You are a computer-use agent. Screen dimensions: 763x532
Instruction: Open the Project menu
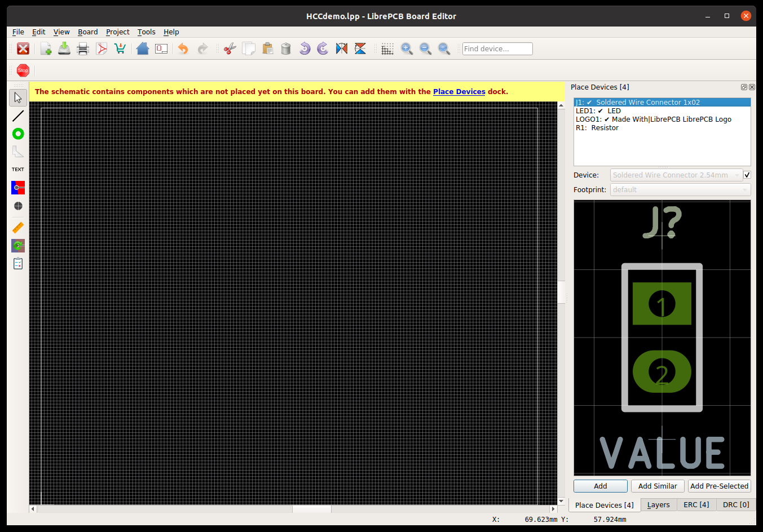[x=118, y=32]
